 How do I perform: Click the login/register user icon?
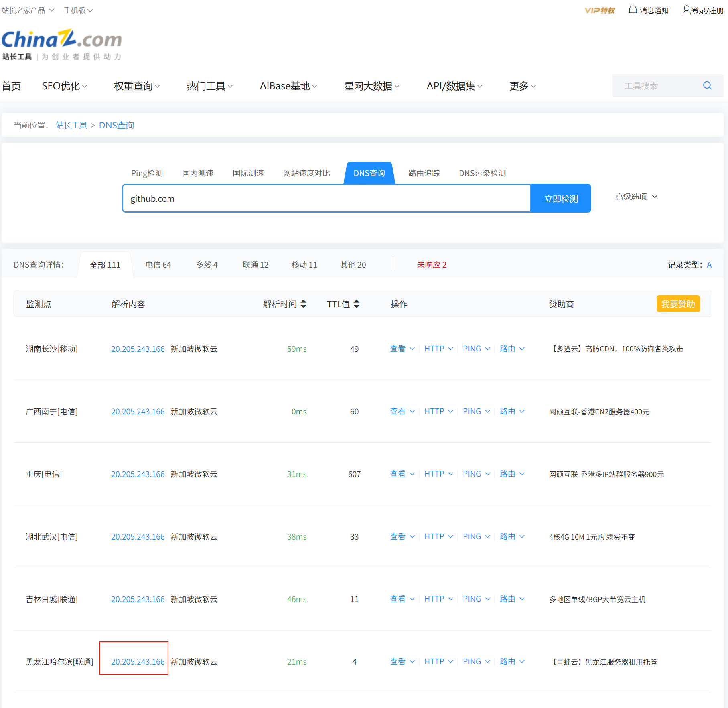click(686, 10)
